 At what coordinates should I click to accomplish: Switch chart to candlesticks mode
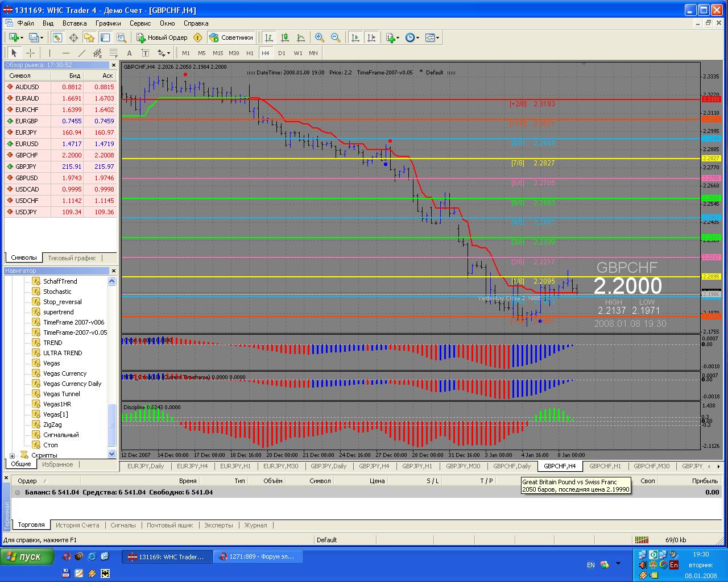tap(285, 38)
